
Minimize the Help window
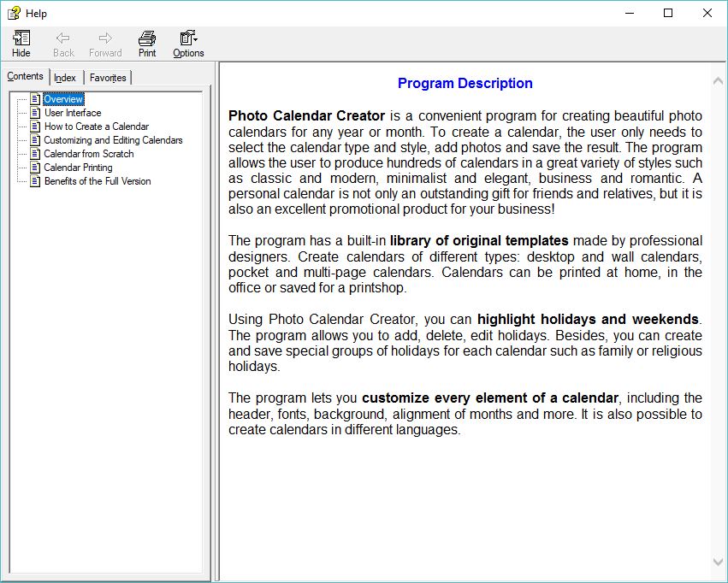point(630,13)
